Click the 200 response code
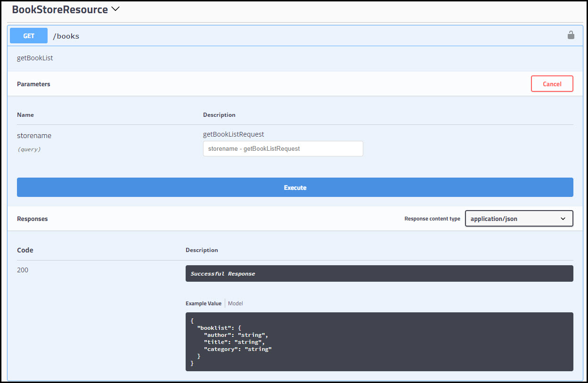 point(23,270)
